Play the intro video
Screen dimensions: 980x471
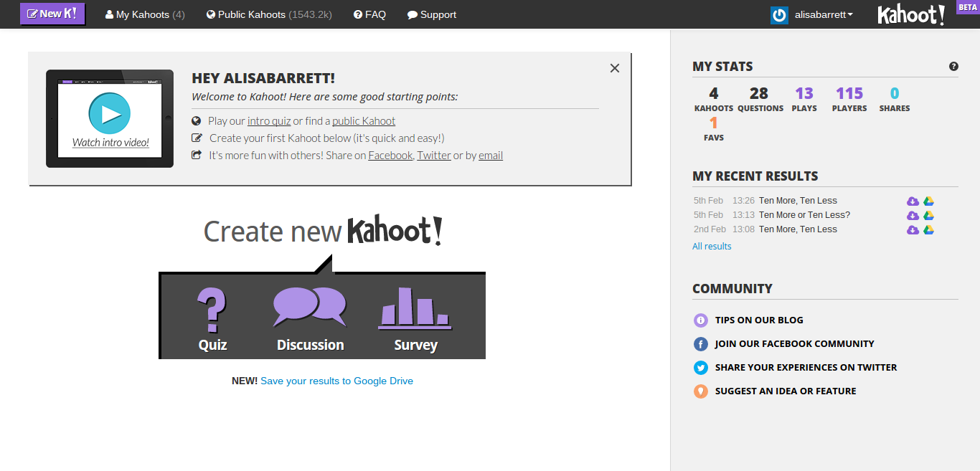coord(110,113)
